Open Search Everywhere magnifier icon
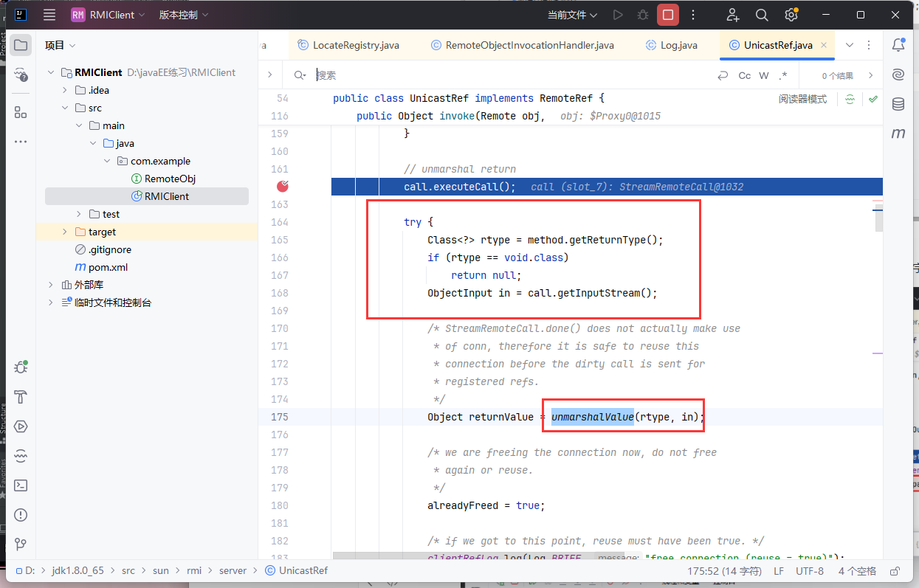 762,15
